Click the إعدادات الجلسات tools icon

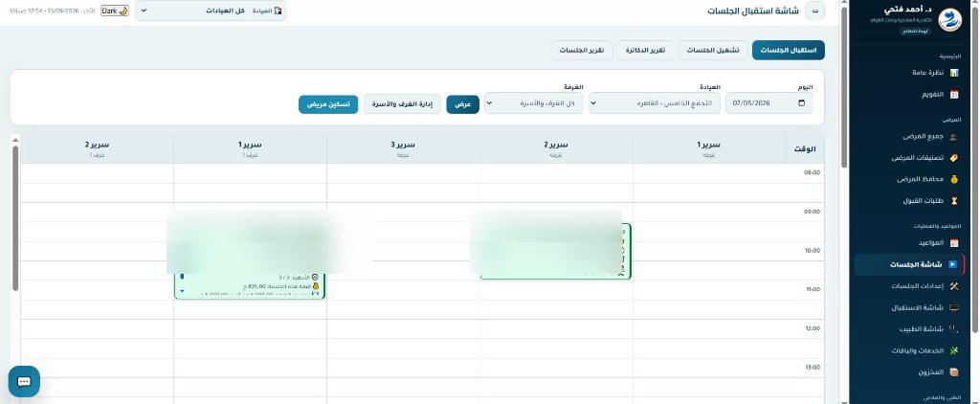click(x=954, y=286)
